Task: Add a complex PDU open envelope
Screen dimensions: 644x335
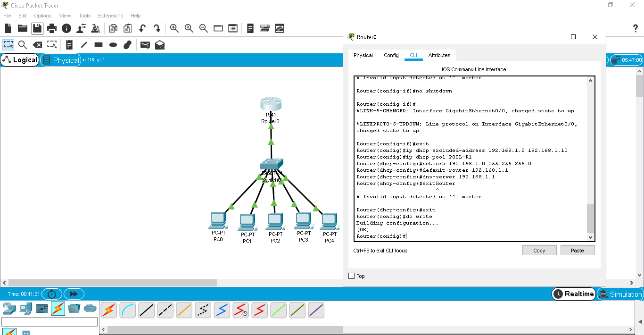Action: click(x=160, y=45)
